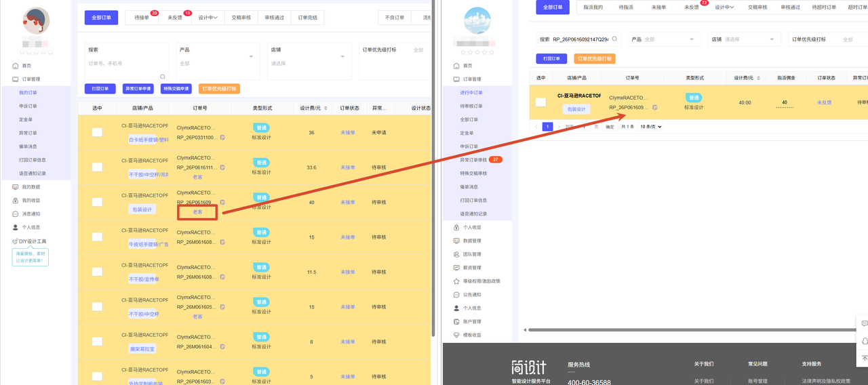The height and width of the screenshot is (385, 868).
Task: Open 公告通知 icon in right window
Action: (456, 295)
